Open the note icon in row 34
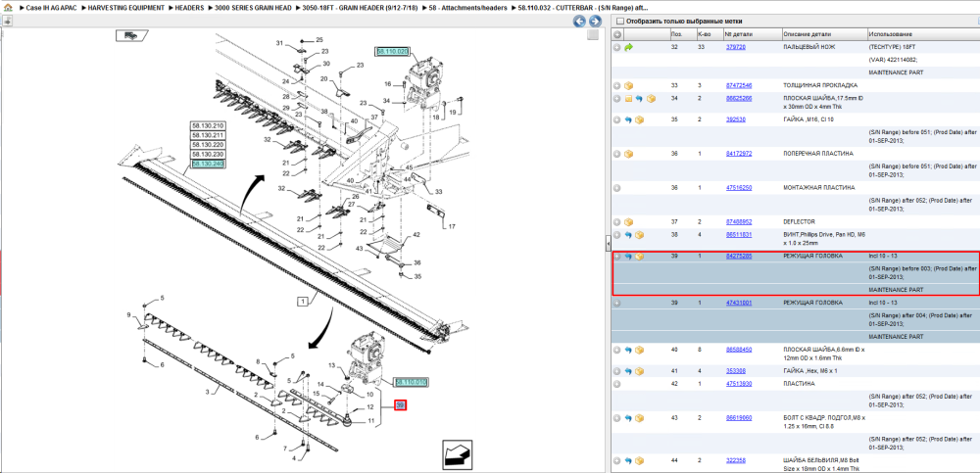The height and width of the screenshot is (473, 980). tap(628, 99)
